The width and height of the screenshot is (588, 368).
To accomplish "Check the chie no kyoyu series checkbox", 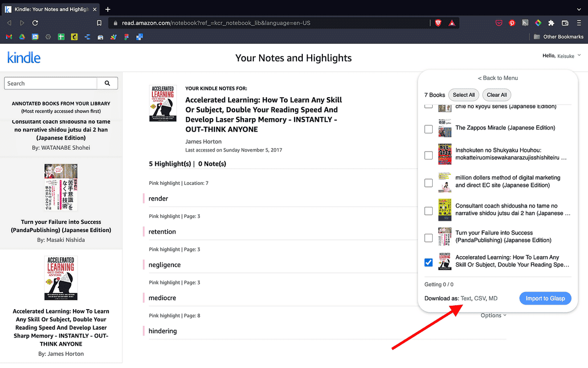I will 428,106.
